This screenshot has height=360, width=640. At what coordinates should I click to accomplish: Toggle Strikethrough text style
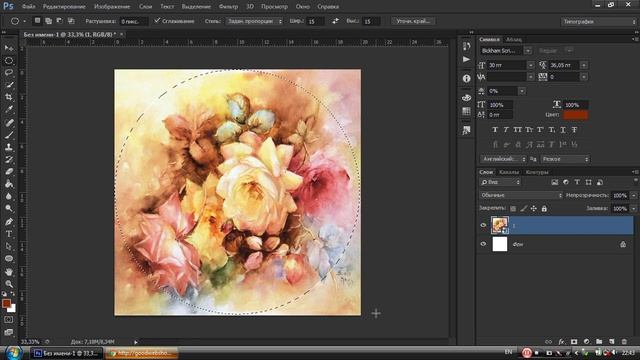point(574,130)
